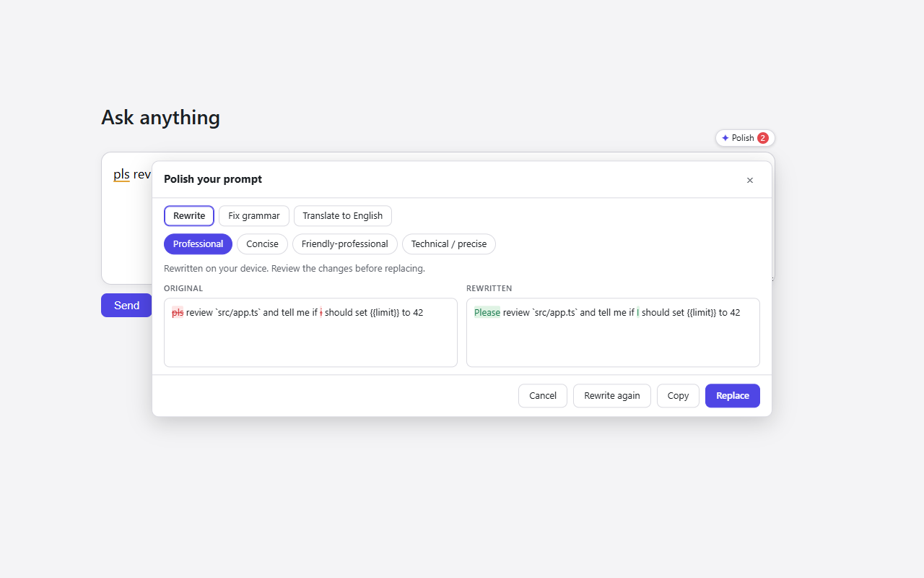Choose the Friendly-professional tone

[x=345, y=244]
